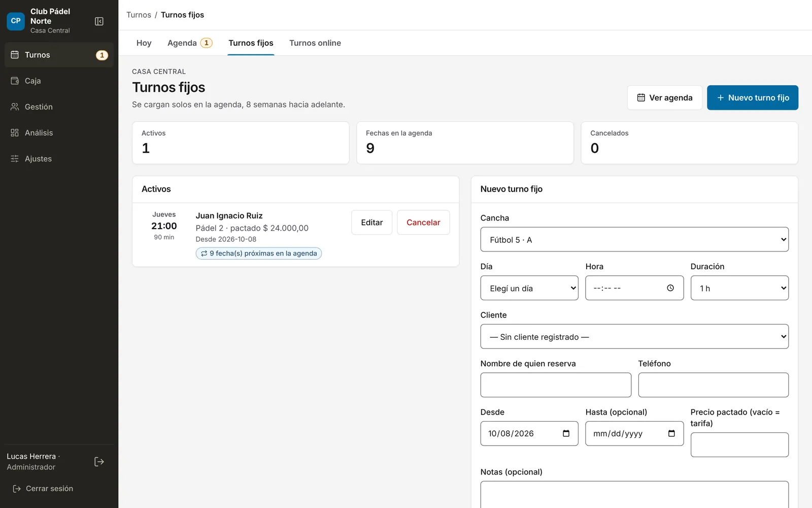Click the Turnos breadcrumb link
The width and height of the screenshot is (812, 508).
pyautogui.click(x=139, y=15)
